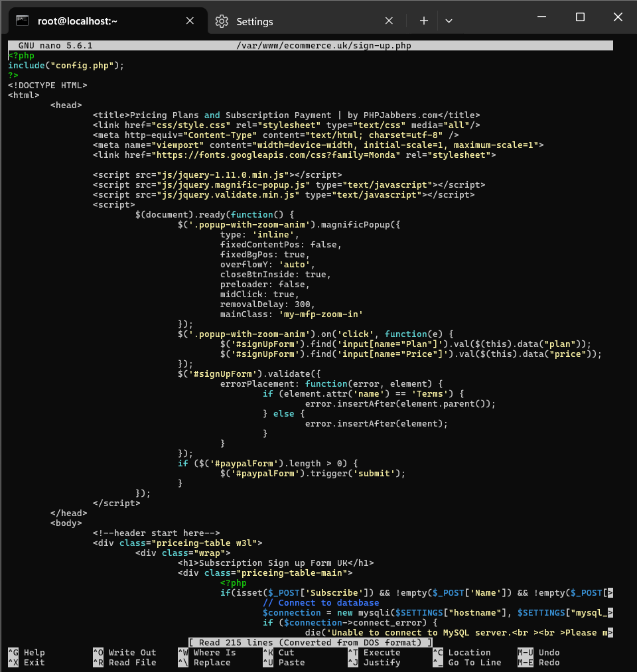Click the Cut shortcut label
This screenshot has width=637, height=672.
tap(287, 652)
